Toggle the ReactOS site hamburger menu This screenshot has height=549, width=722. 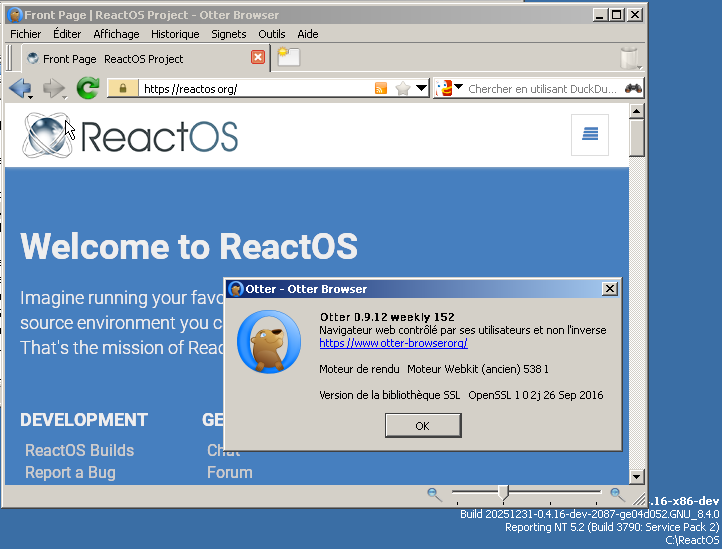[590, 135]
